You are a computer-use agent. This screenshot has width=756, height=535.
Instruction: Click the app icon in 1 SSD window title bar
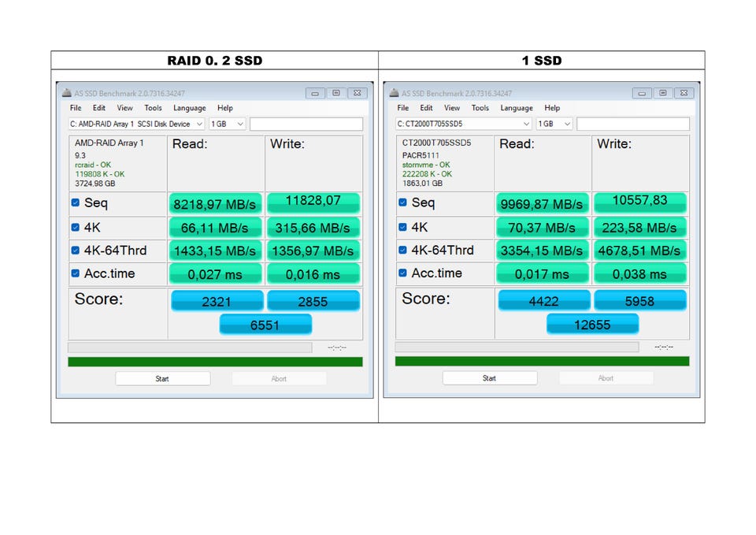pos(394,93)
